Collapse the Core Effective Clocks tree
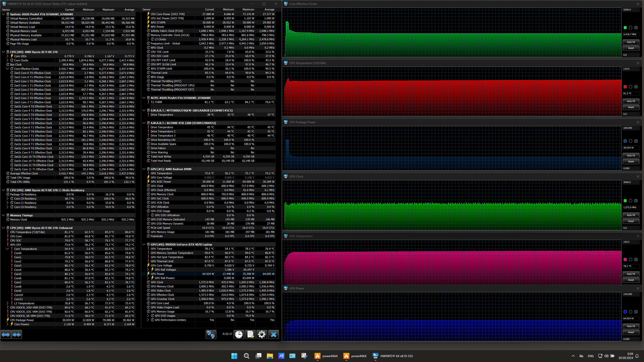Screen dimensions: 644x362 pyautogui.click(x=8, y=69)
